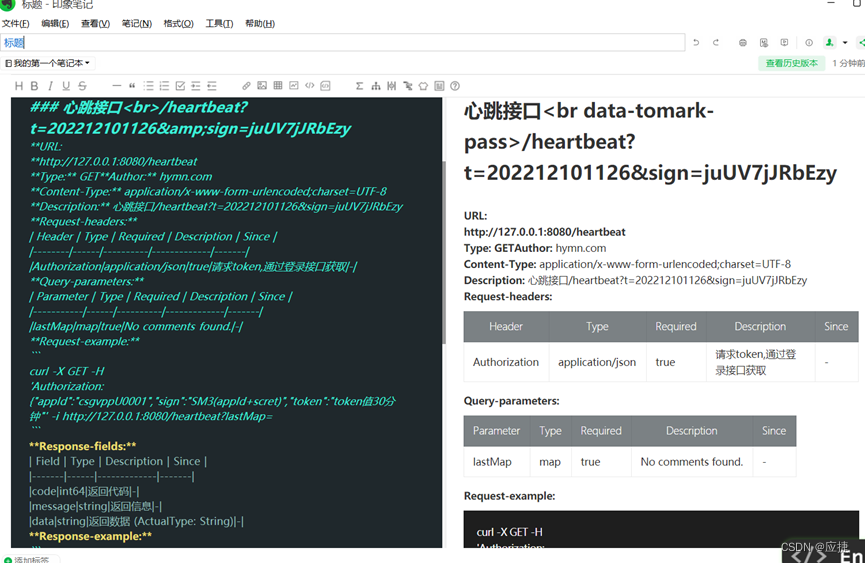Toggle bold formatting

34,86
